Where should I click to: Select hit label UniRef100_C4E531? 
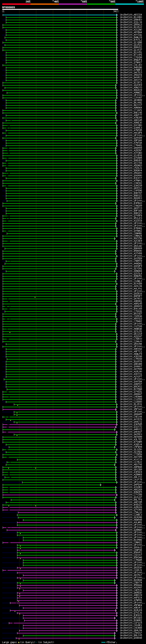coord(131,590)
